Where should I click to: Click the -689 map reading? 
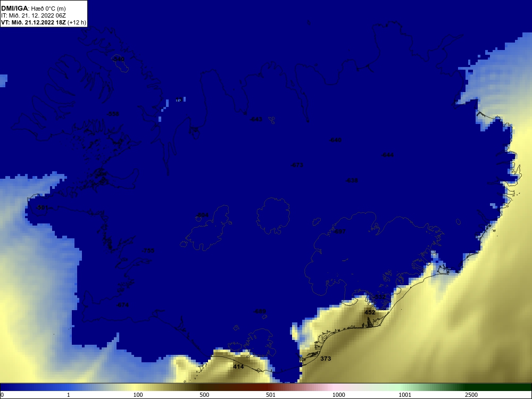[x=260, y=311]
